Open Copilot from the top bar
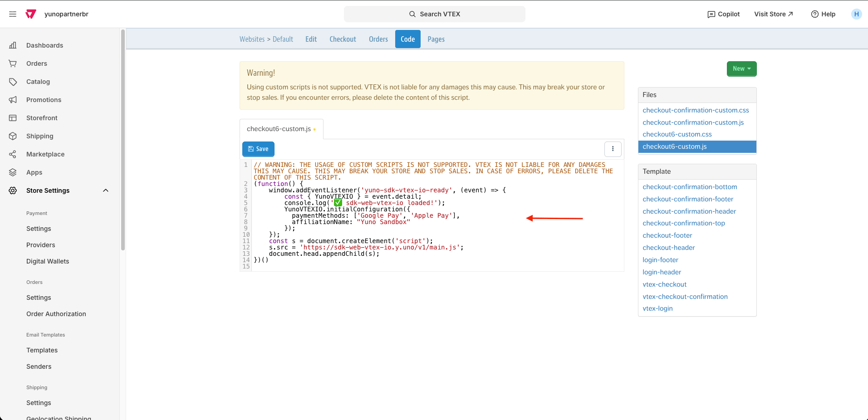Viewport: 868px width, 420px height. click(723, 14)
